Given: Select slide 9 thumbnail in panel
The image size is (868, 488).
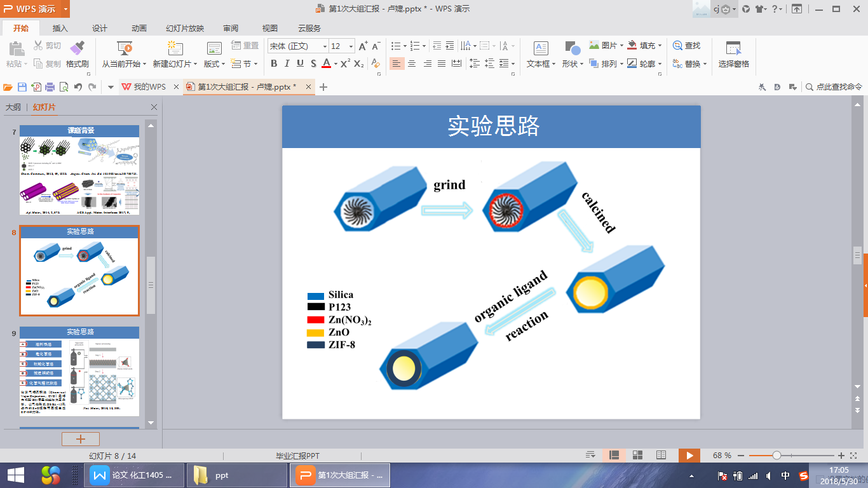Looking at the screenshot, I should pos(79,371).
